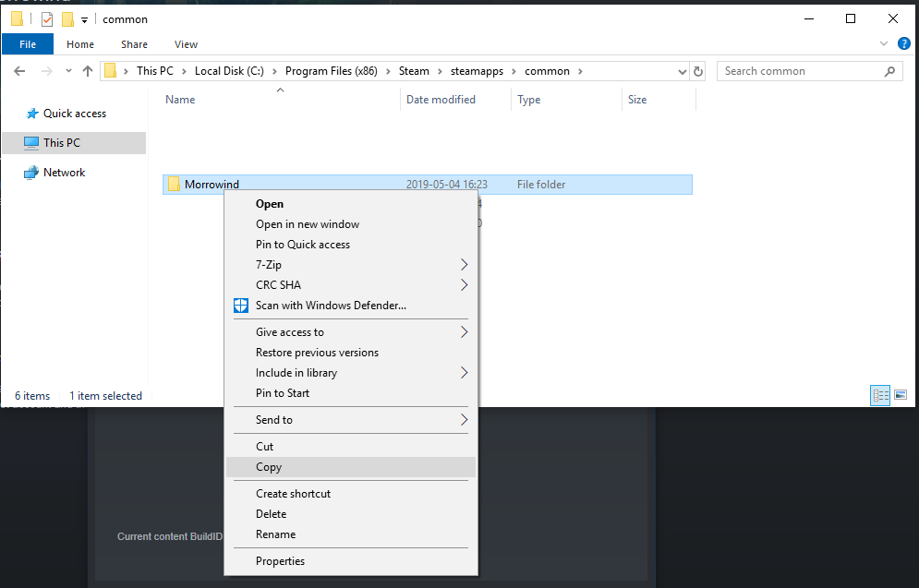Select the Morrowind folder name
Viewport: 919px width, 588px height.
[x=212, y=185]
